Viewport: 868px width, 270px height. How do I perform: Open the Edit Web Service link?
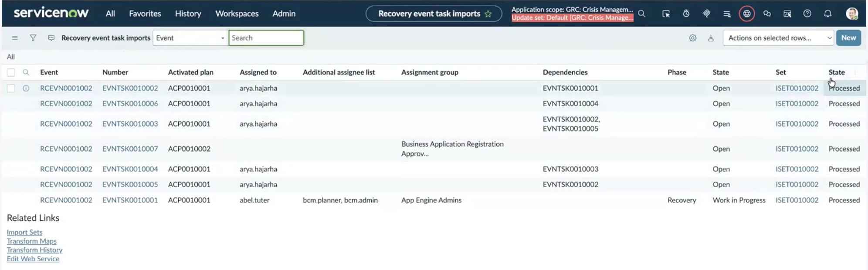(33, 259)
